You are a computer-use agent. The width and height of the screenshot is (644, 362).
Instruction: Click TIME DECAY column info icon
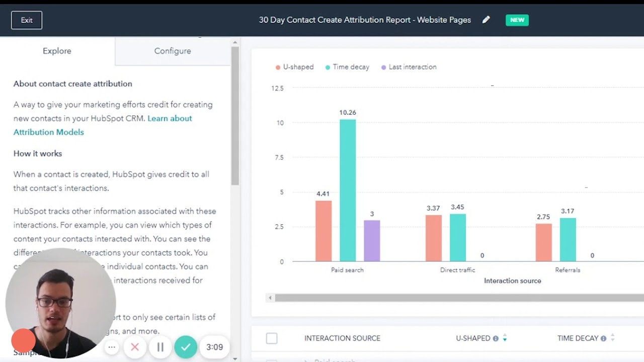[x=603, y=338]
